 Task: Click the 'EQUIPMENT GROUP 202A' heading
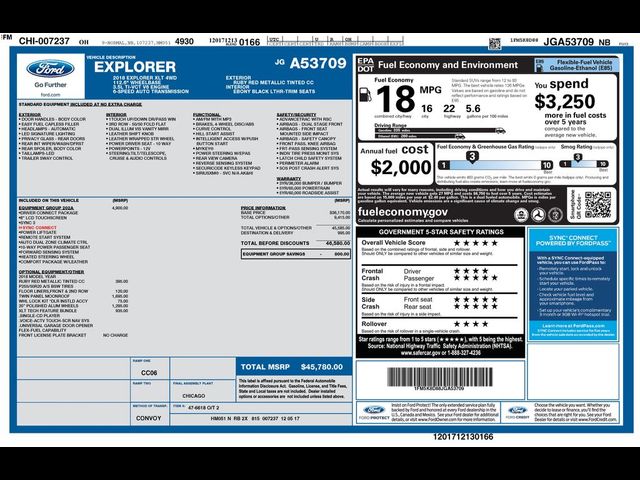[x=46, y=208]
